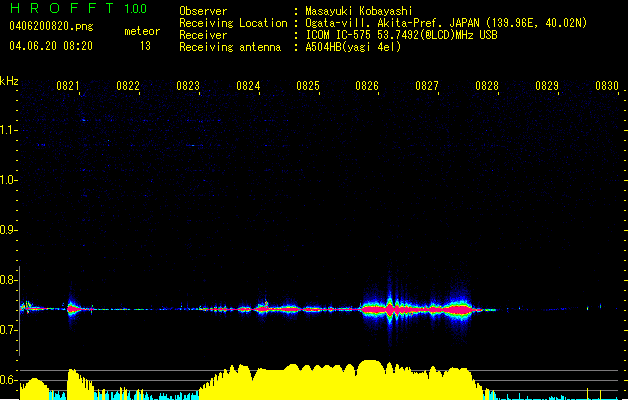This screenshot has height=400, width=629.
Task: Click the kHz axis unit label
Action: point(9,81)
